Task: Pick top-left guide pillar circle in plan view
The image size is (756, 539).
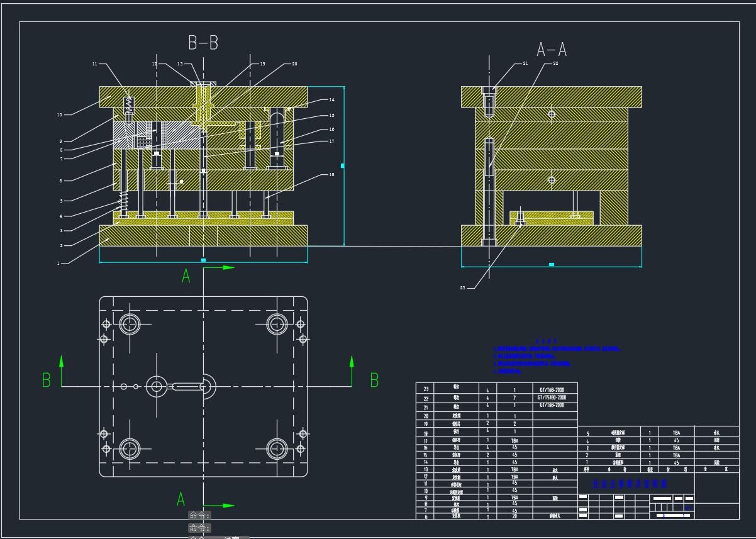Action: point(130,324)
